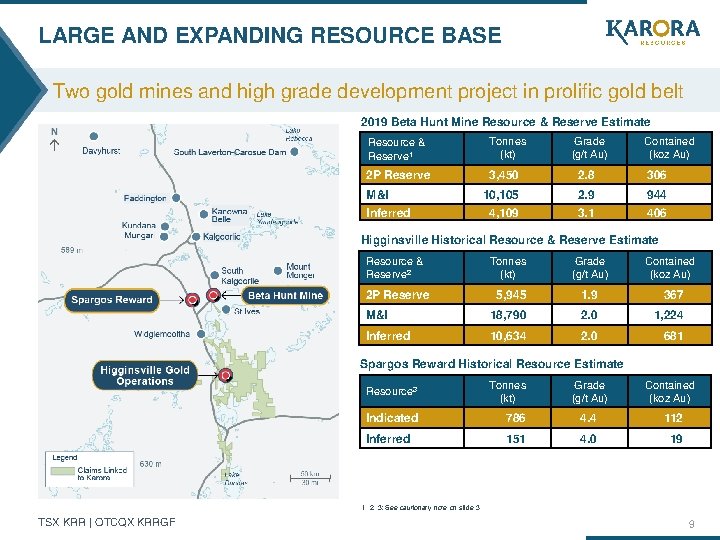Click Beta Hunt 2P Reserve tonnes 3,450

(x=503, y=175)
